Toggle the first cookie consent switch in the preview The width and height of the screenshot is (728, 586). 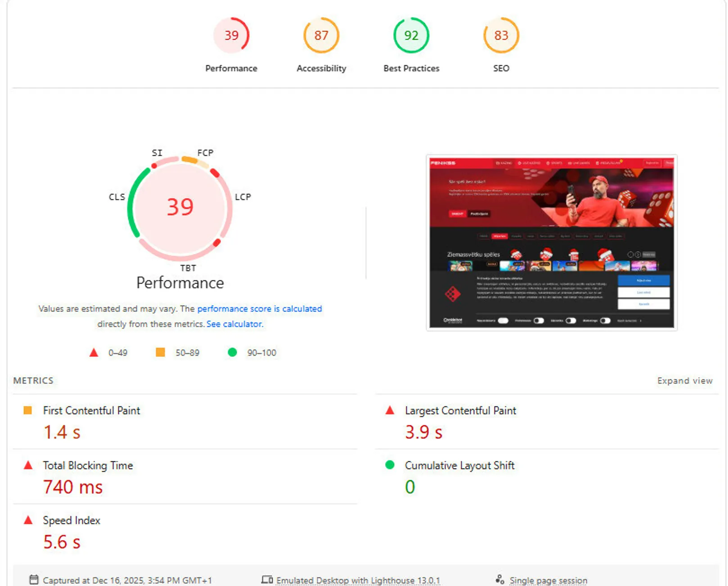click(503, 320)
